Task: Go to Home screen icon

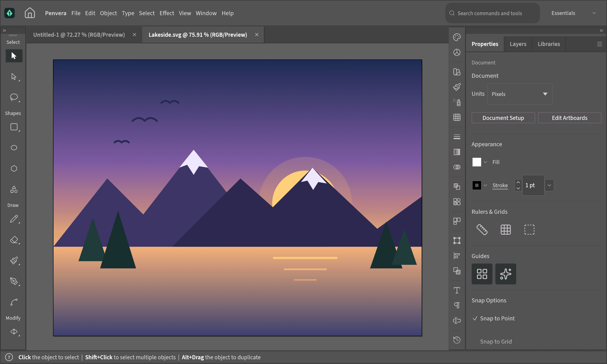Action: pos(30,13)
